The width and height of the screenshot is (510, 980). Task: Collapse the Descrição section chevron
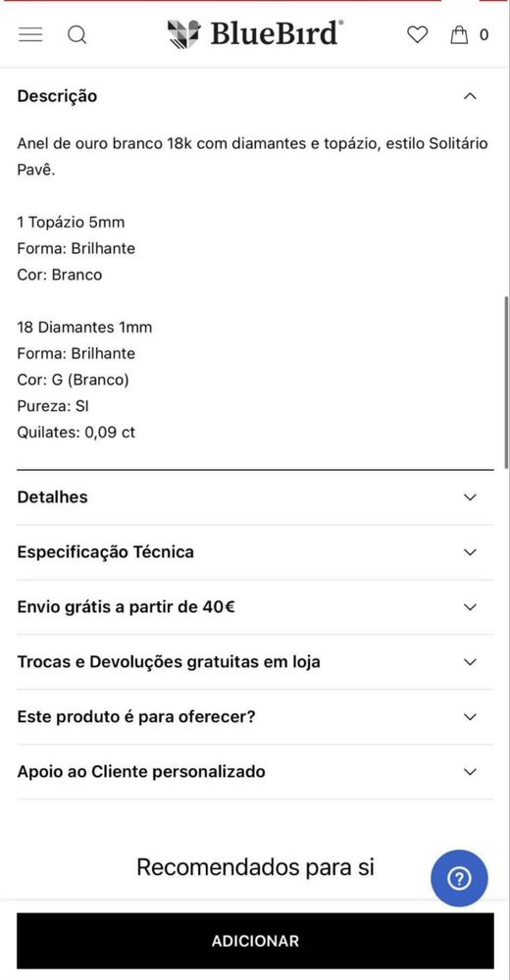point(470,96)
